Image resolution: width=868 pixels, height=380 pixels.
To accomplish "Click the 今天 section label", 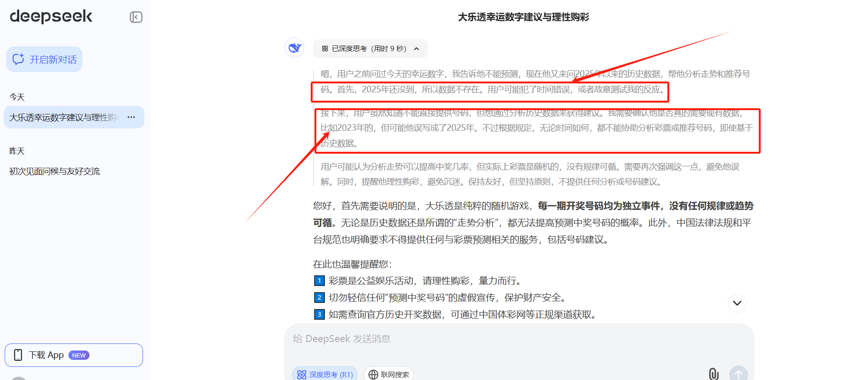I will [x=17, y=97].
